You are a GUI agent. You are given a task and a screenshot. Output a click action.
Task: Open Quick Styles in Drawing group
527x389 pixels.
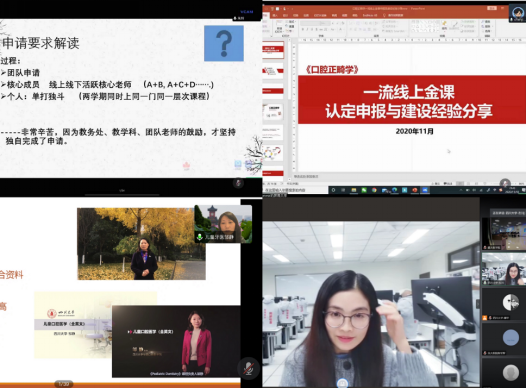tap(454, 27)
